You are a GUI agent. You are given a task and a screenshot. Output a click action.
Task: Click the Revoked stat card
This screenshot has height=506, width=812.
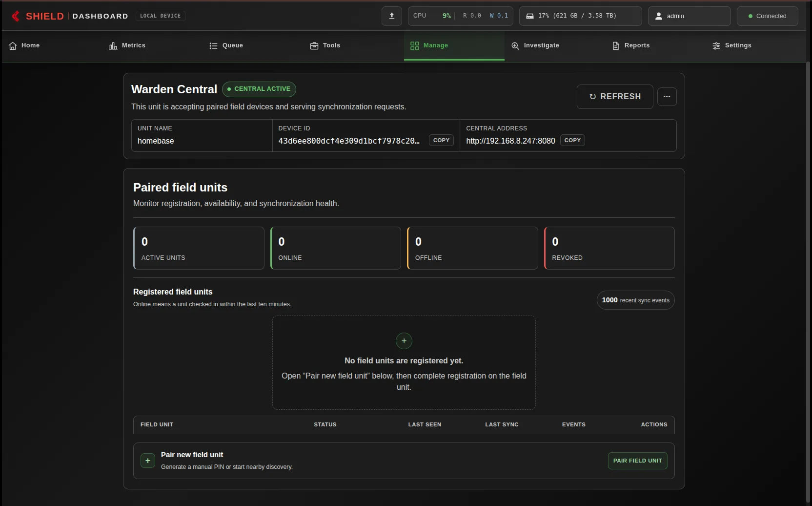click(x=609, y=248)
